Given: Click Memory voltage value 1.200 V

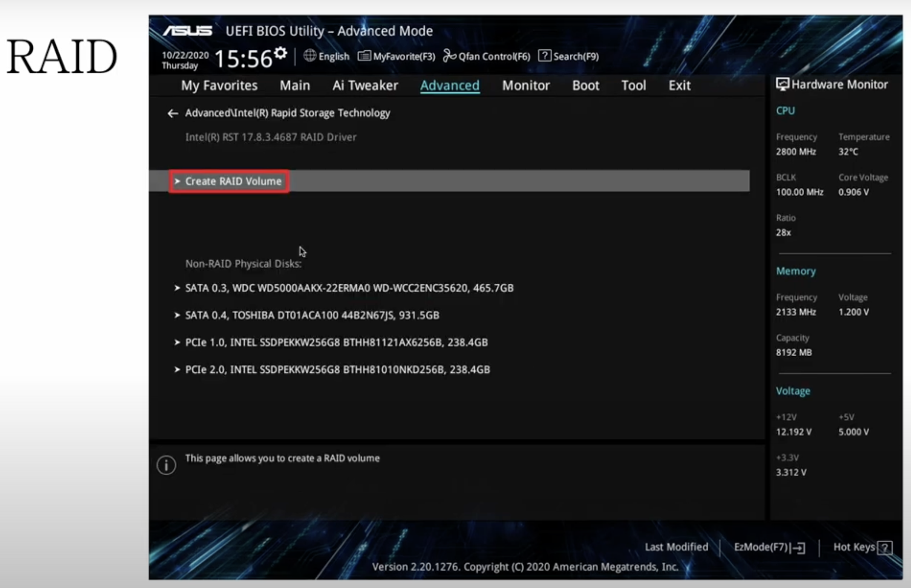Looking at the screenshot, I should (853, 312).
